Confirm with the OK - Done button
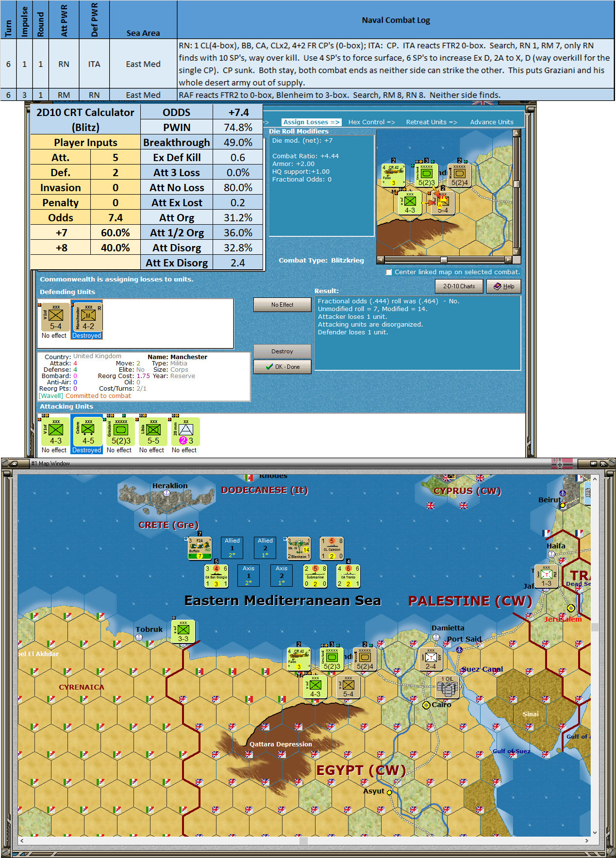The width and height of the screenshot is (616, 858). coord(282,367)
